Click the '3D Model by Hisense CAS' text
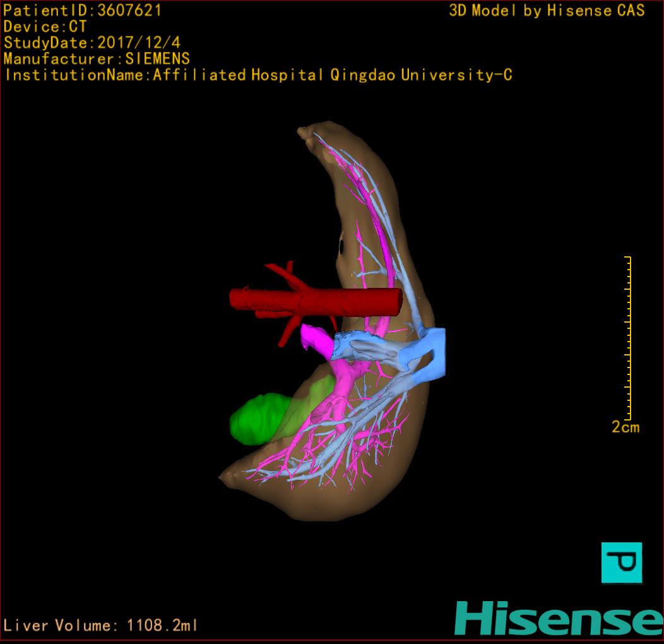This screenshot has height=644, width=664. point(547,11)
